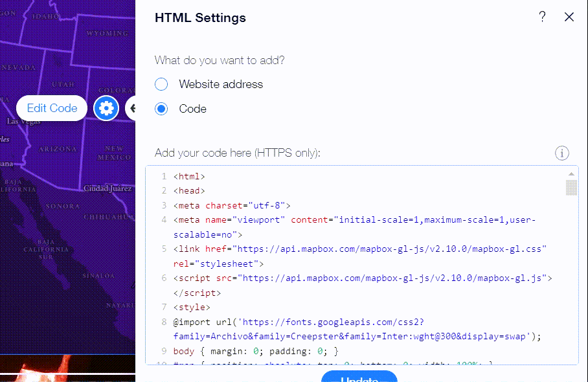Click the info icon beside code label
This screenshot has width=588, height=382.
(x=561, y=153)
